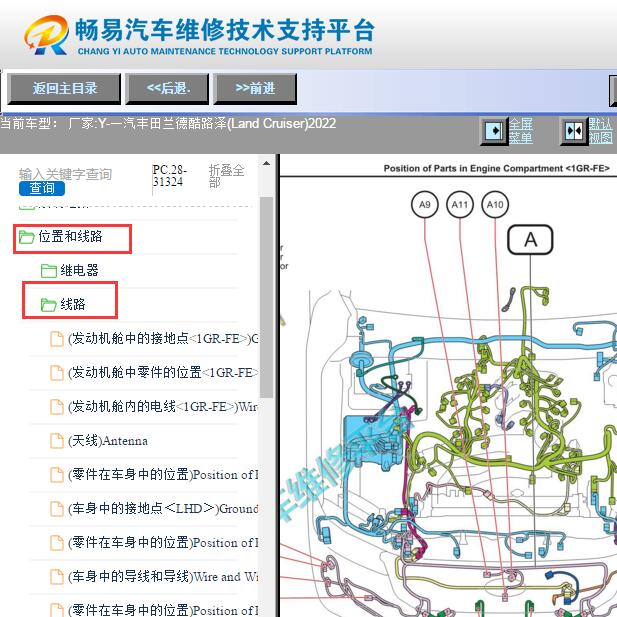Click the tree panel scroll-up arrow
Image resolution: width=617 pixels, height=617 pixels.
click(x=266, y=163)
